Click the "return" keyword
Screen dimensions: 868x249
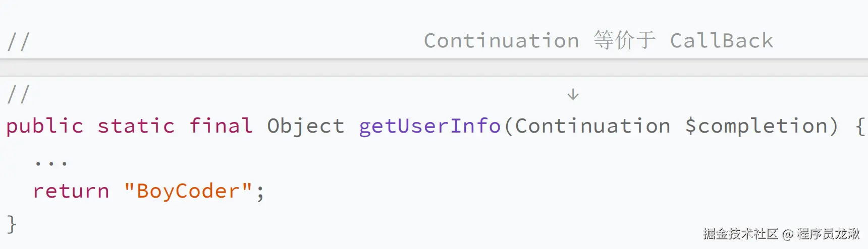coord(71,192)
